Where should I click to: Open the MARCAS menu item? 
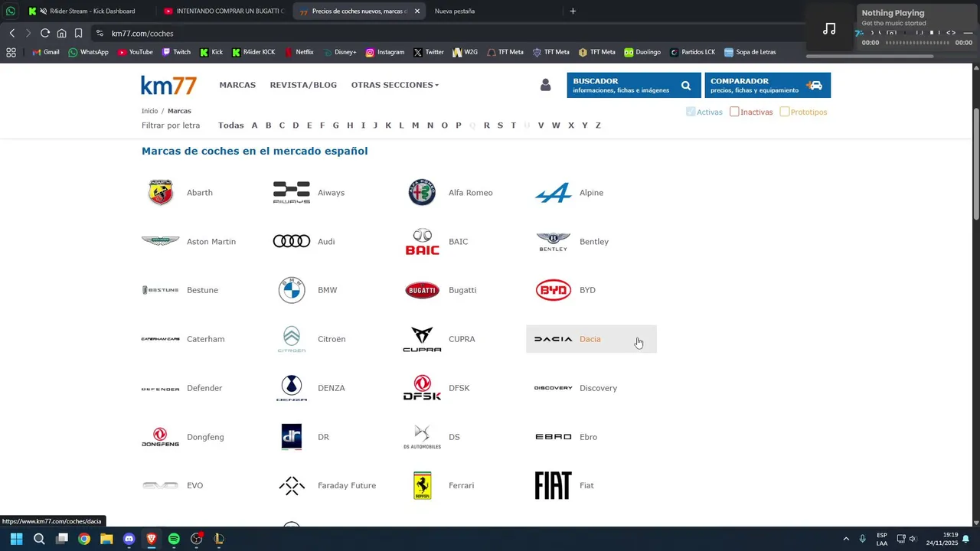[237, 85]
